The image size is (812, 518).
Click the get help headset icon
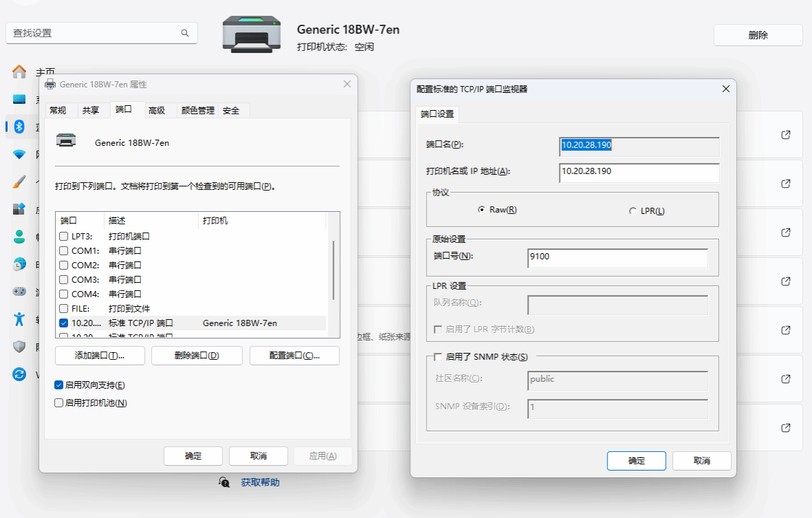coord(224,482)
